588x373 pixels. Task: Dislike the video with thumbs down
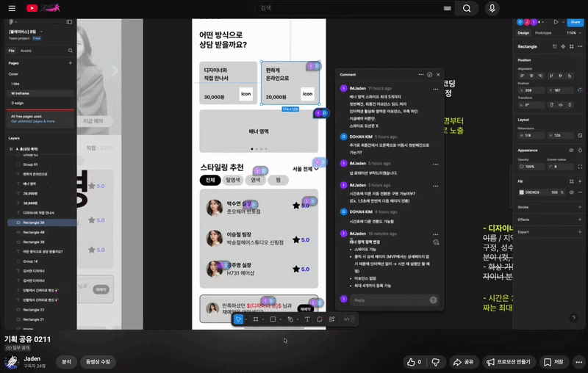[x=435, y=362]
